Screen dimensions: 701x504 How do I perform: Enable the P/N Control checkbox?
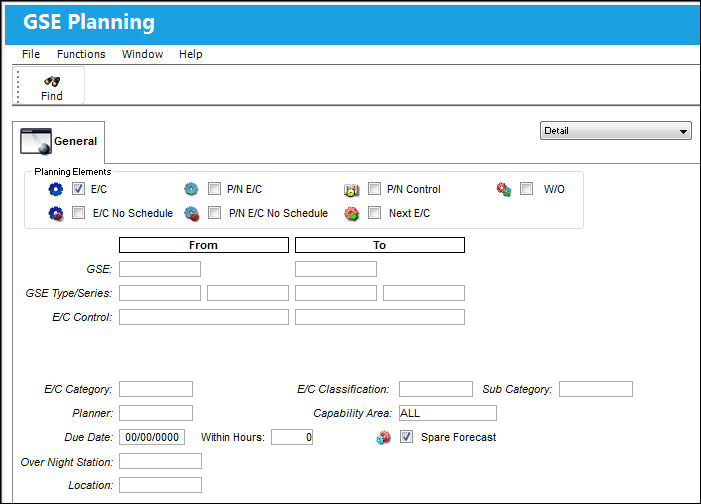374,189
